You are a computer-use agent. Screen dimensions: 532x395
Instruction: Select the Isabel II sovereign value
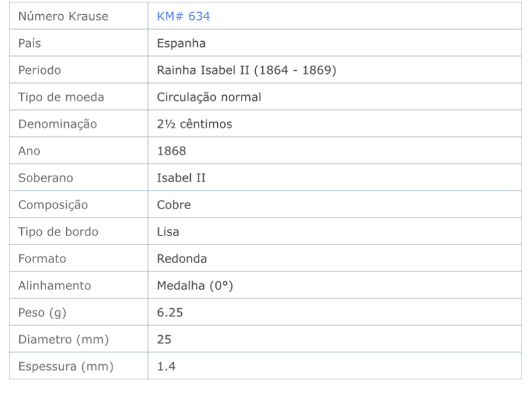pyautogui.click(x=181, y=178)
